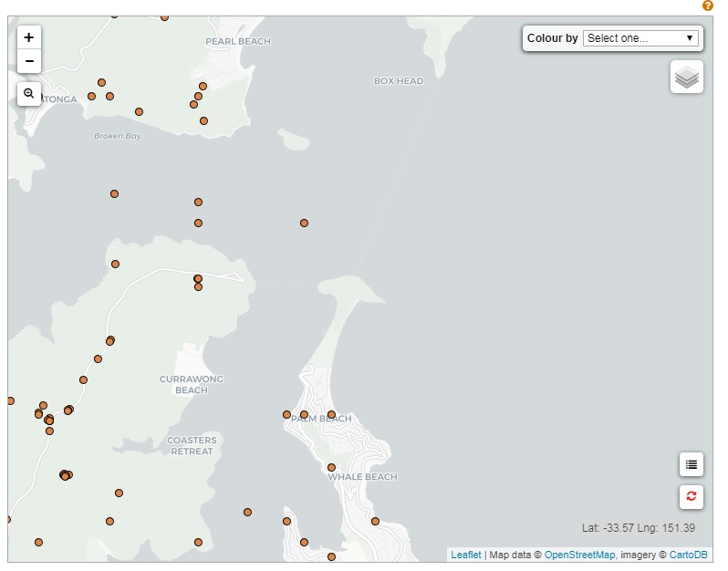Image resolution: width=728 pixels, height=571 pixels.
Task: Expand the Colour by dropdown
Action: 640,38
